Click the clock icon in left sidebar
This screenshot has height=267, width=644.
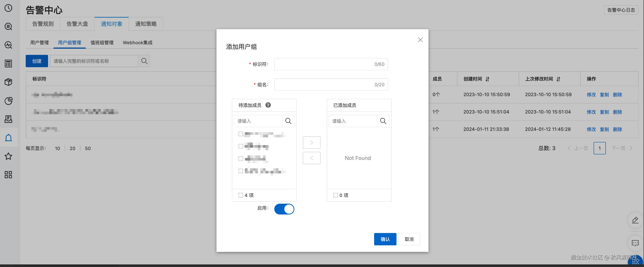[9, 8]
